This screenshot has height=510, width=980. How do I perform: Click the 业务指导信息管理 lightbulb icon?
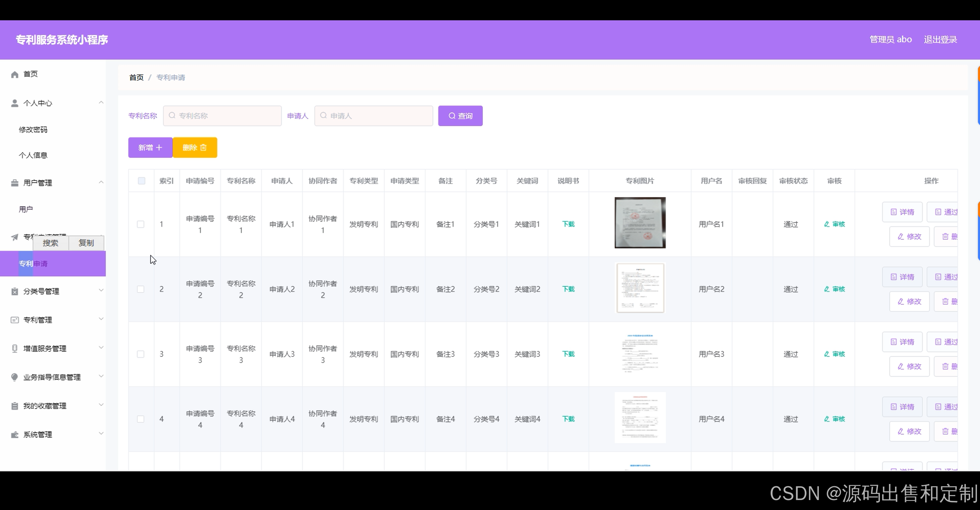(x=15, y=377)
